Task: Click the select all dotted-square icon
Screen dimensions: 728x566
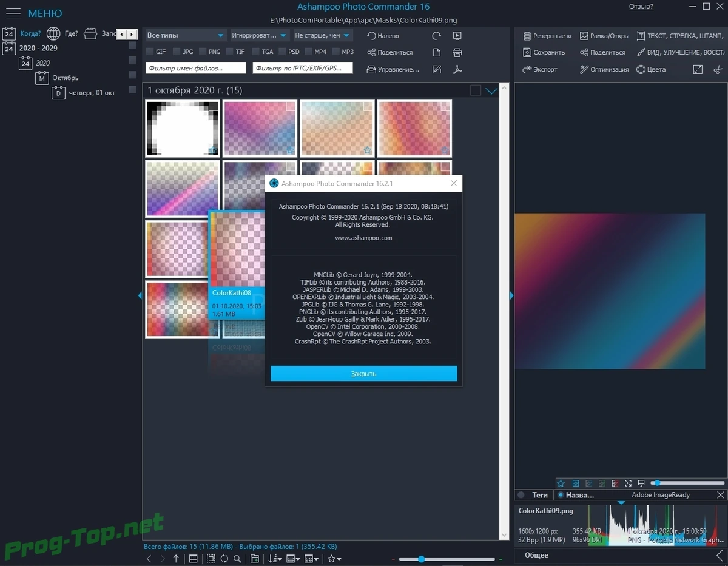Action: pyautogui.click(x=211, y=559)
